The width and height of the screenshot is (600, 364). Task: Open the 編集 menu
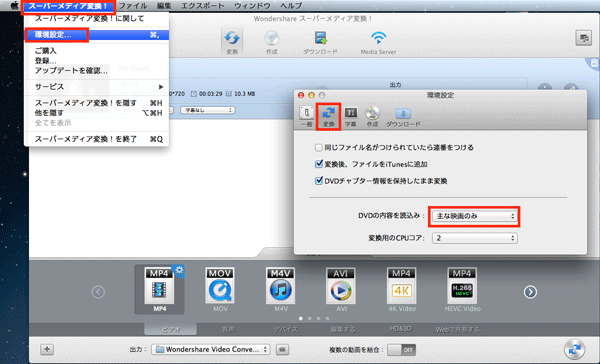(x=164, y=6)
